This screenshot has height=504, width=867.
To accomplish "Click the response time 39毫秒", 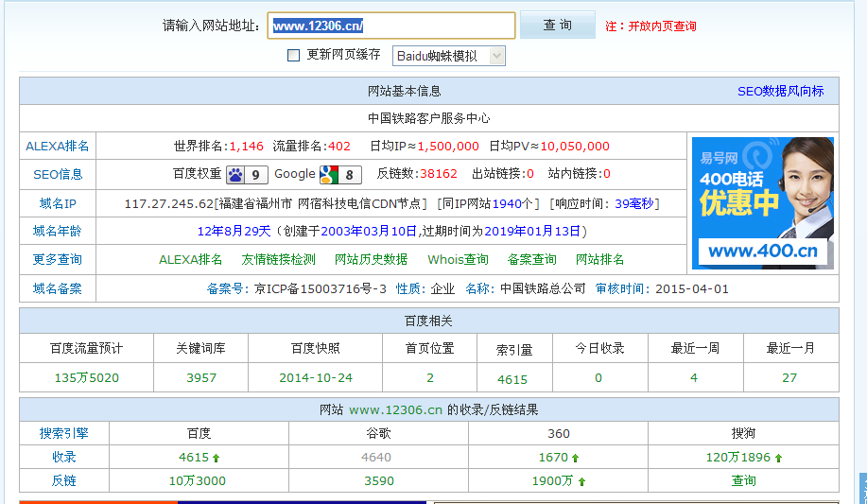I will [x=634, y=203].
